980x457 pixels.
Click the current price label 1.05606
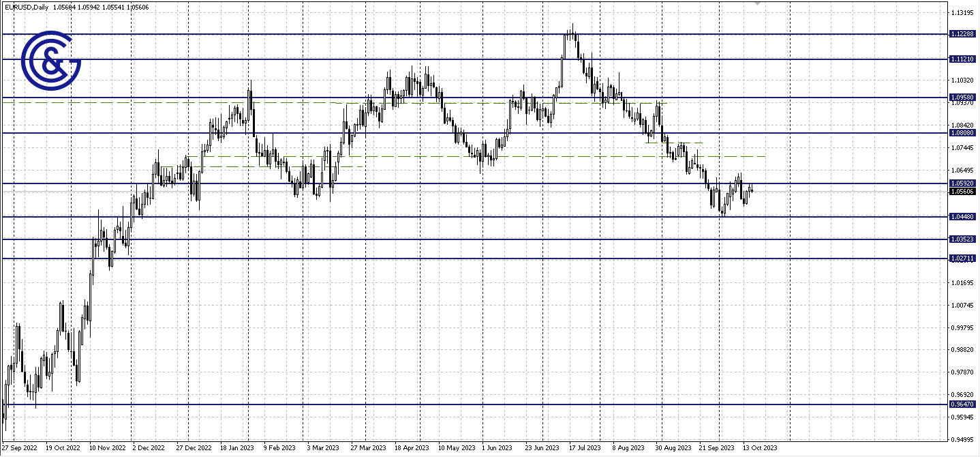coord(962,192)
